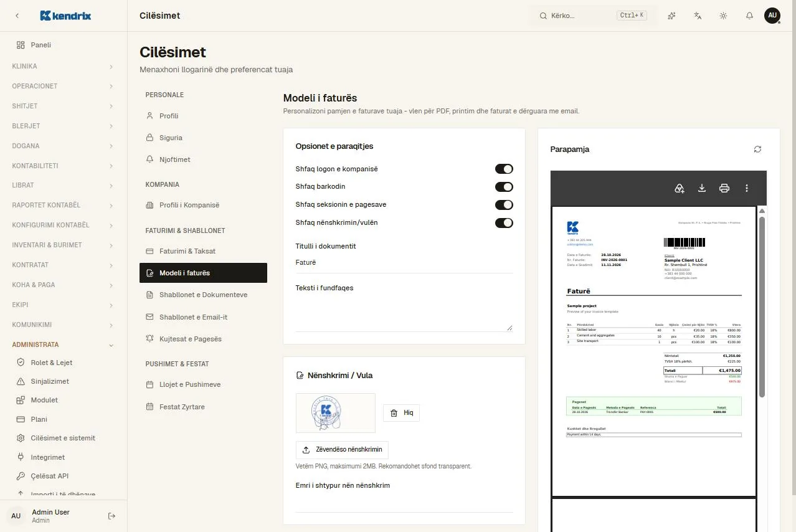This screenshot has width=796, height=532.
Task: Expand the INVENTARI & BURIMET section
Action: click(64, 245)
